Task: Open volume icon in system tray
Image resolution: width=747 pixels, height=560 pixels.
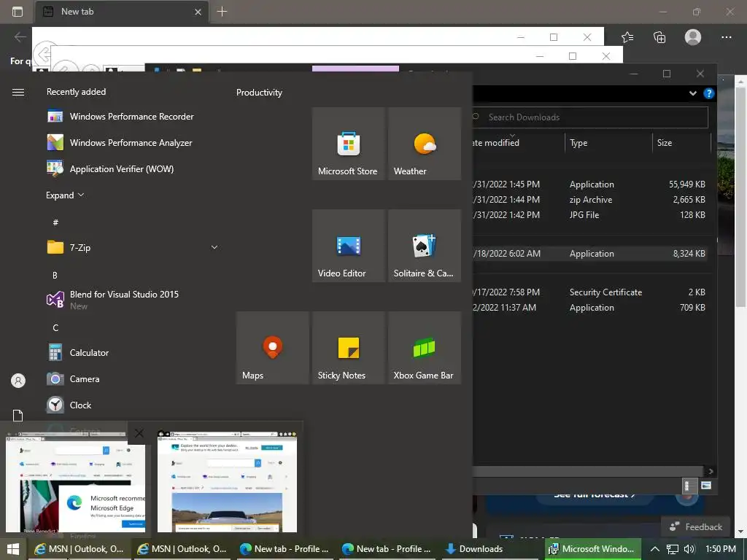Action: pos(689,549)
